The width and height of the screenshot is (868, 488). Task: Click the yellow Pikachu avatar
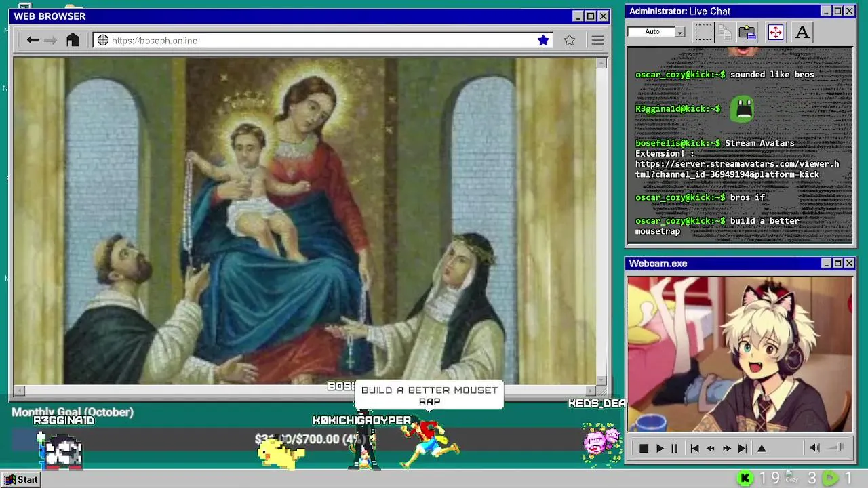[x=281, y=453]
